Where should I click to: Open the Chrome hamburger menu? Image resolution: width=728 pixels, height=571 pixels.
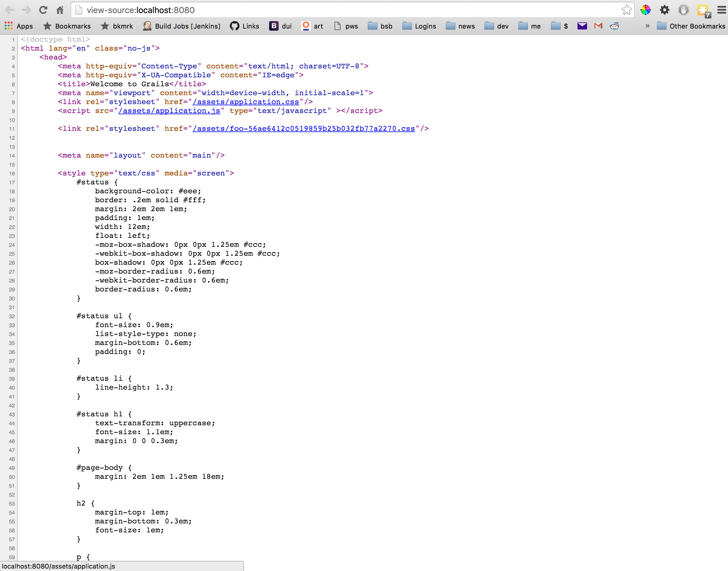click(721, 10)
